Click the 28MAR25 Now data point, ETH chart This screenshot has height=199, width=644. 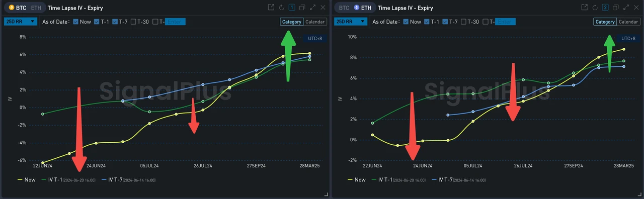(624, 49)
